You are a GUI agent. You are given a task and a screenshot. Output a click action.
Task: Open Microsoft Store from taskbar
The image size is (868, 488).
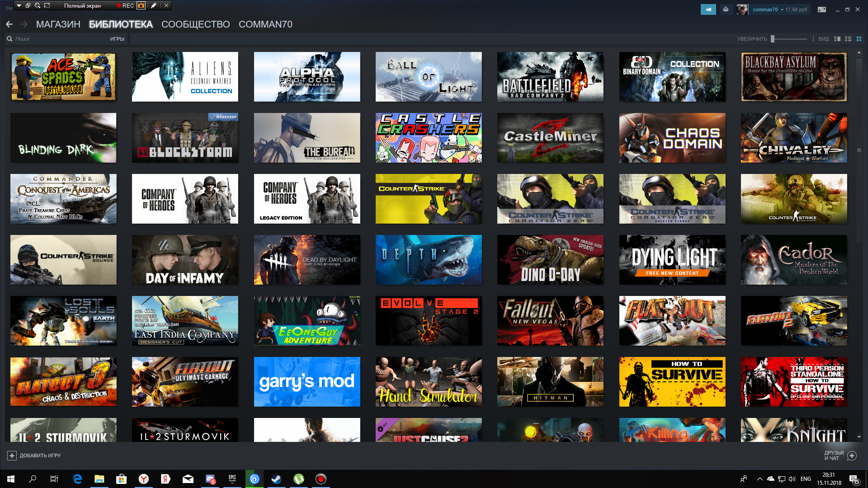pos(121,479)
